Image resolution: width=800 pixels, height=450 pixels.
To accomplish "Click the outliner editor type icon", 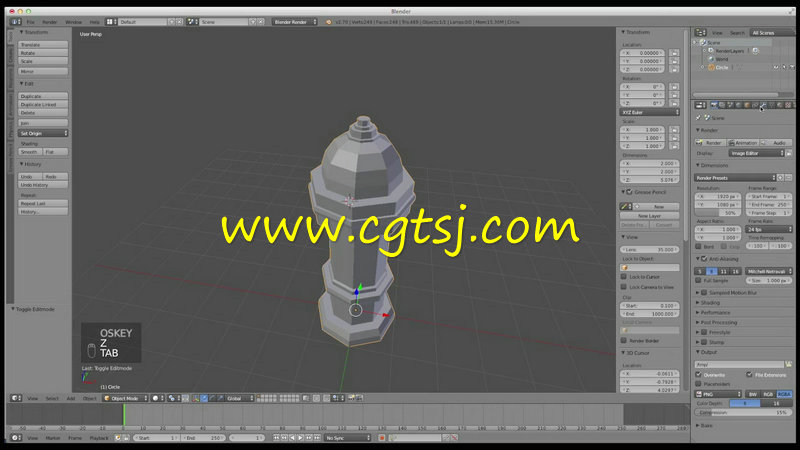I will [701, 33].
